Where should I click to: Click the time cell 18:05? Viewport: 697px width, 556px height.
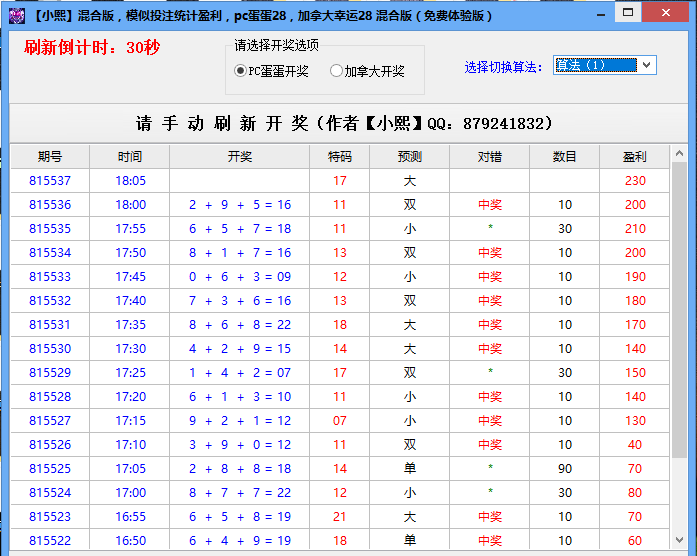pyautogui.click(x=130, y=181)
